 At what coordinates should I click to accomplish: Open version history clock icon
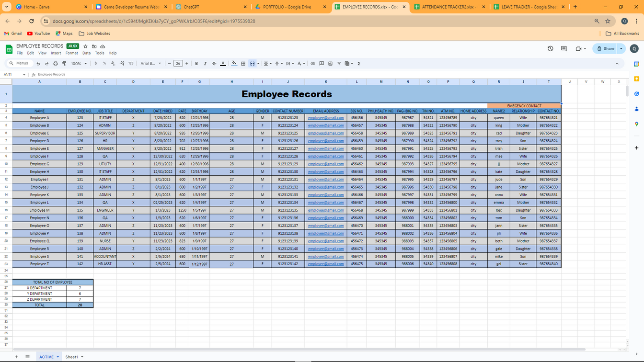550,49
